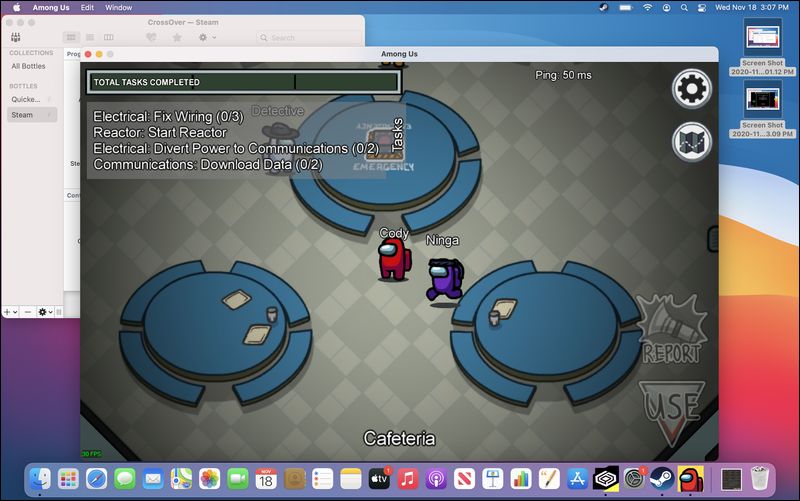The height and width of the screenshot is (501, 800).
Task: Click the favorites star in CrossOver toolbar
Action: coord(177,37)
